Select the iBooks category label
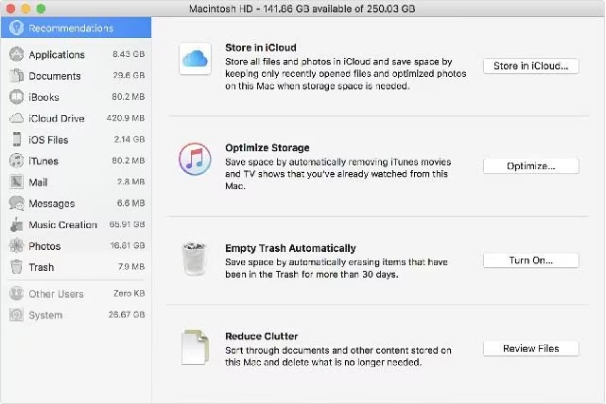The height and width of the screenshot is (404, 606). [44, 97]
